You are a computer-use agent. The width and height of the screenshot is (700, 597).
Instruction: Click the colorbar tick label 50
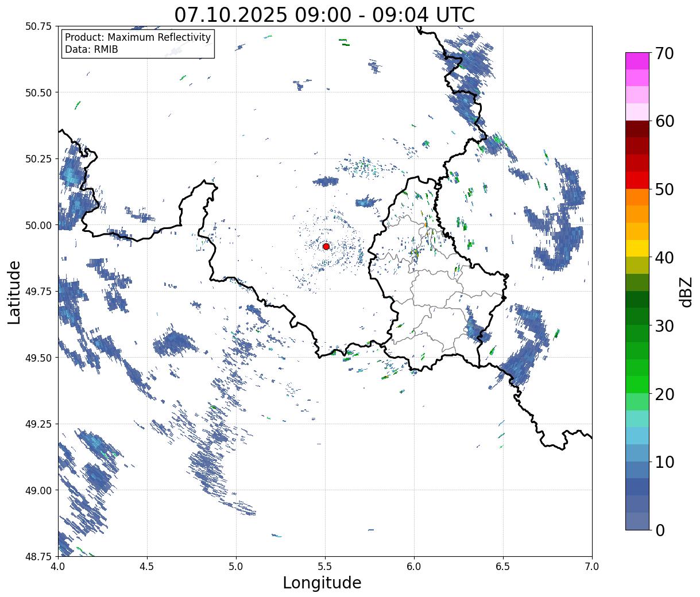664,189
